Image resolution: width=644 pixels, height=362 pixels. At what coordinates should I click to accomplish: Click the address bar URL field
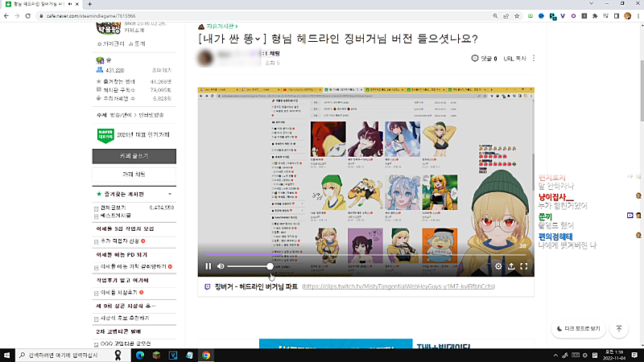pyautogui.click(x=263, y=16)
